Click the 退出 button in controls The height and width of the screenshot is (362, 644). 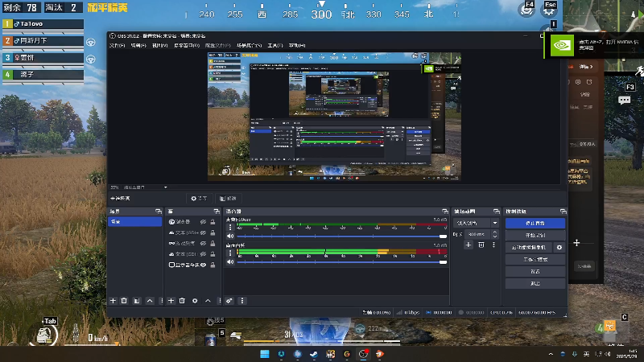[x=535, y=284]
